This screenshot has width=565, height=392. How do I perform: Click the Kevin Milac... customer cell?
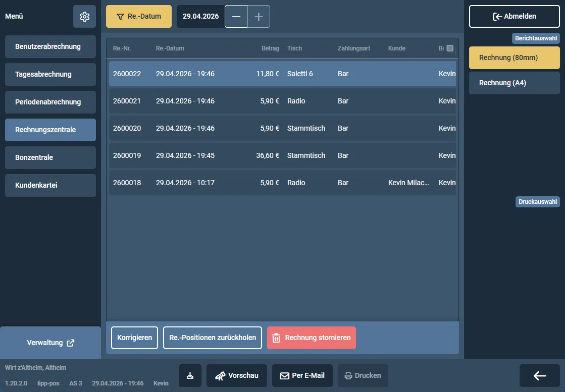coord(408,183)
